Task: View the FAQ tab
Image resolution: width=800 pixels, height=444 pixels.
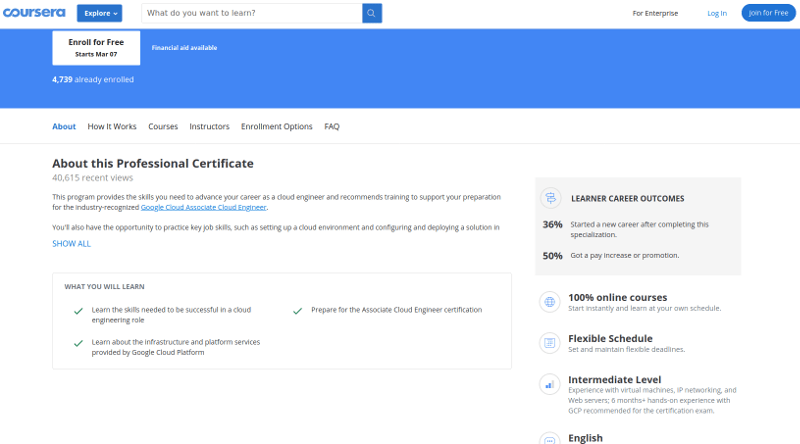Action: click(x=332, y=127)
